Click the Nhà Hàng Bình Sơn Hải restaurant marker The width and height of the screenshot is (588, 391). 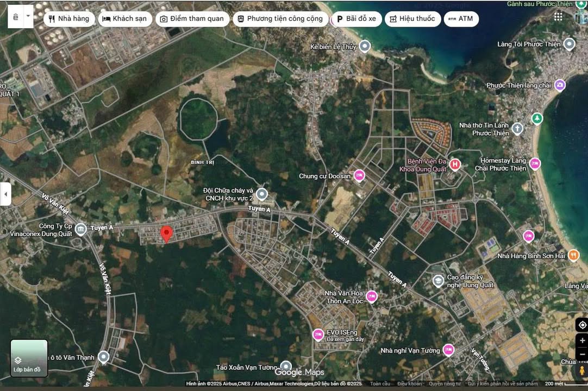[x=573, y=255]
